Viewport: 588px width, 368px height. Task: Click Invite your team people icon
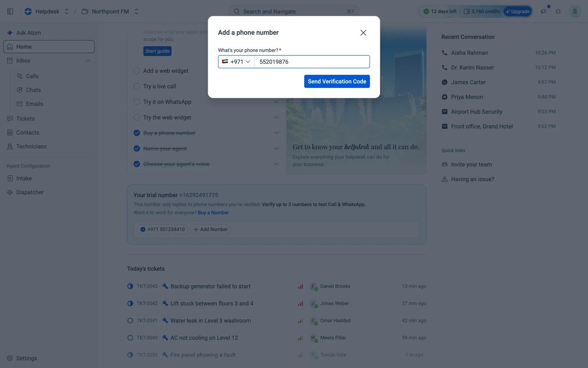pyautogui.click(x=445, y=164)
